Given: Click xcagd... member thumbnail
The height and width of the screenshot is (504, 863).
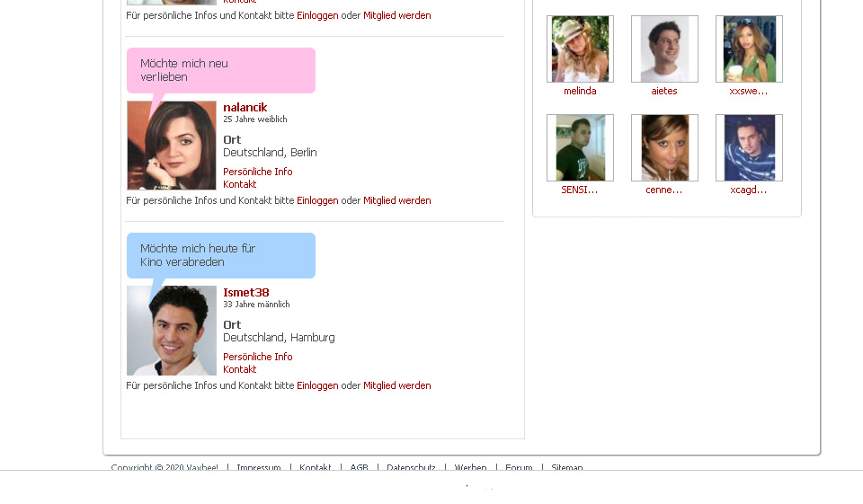Looking at the screenshot, I should (749, 148).
